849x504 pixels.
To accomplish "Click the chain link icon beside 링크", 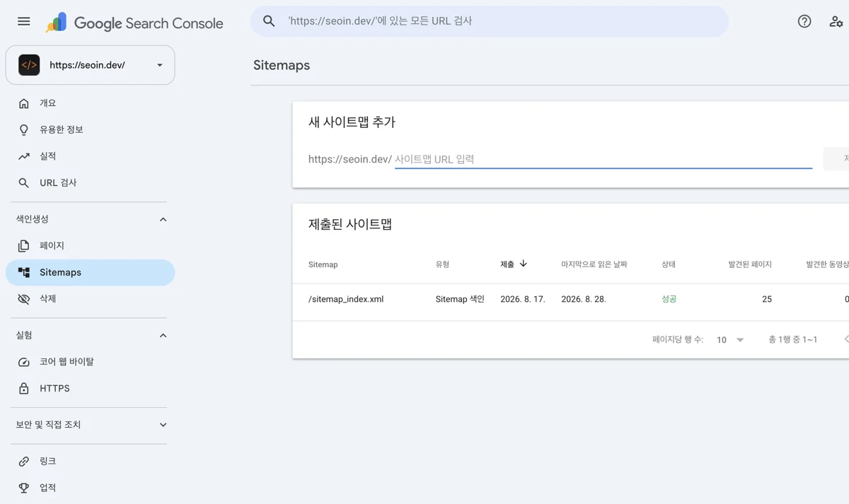I will [x=24, y=462].
